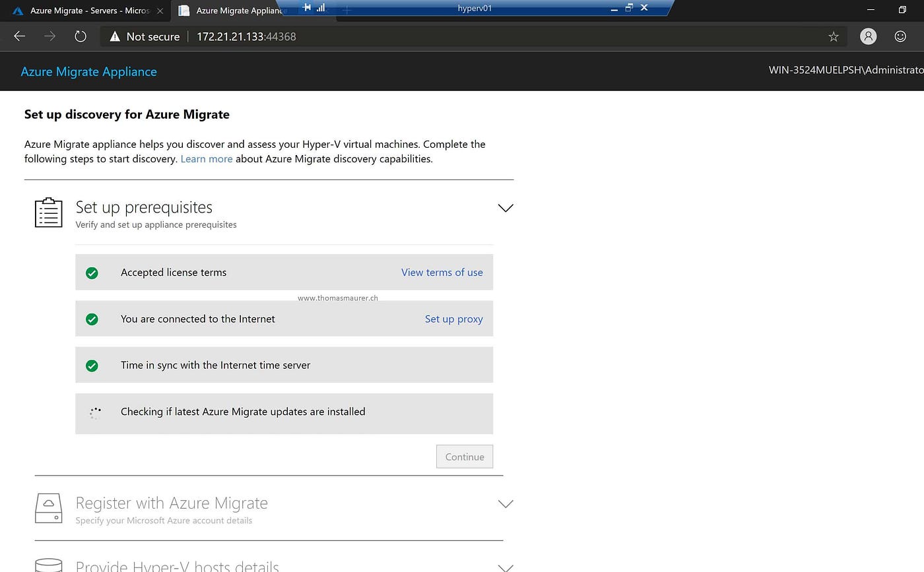
Task: Click Specify your Microsoft Azure account details subtitle
Action: pos(164,521)
